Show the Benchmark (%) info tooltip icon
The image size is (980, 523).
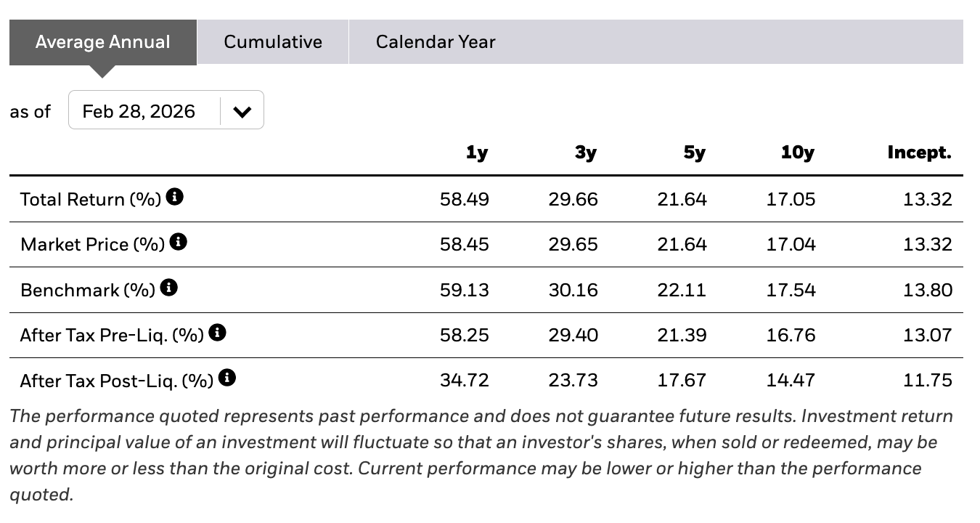[169, 288]
